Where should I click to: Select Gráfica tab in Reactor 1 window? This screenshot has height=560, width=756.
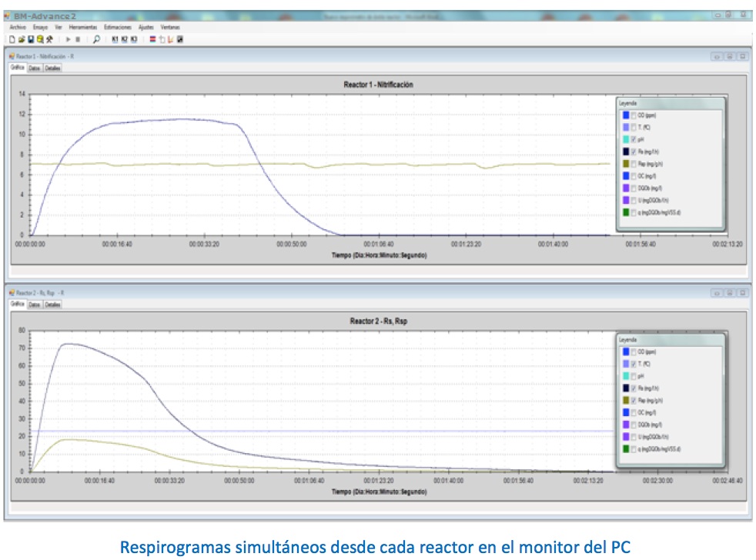[x=18, y=68]
